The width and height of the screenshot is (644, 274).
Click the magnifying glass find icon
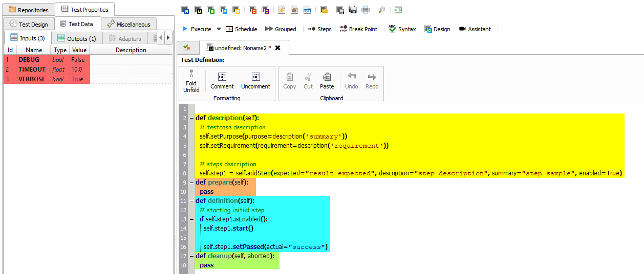point(382,10)
